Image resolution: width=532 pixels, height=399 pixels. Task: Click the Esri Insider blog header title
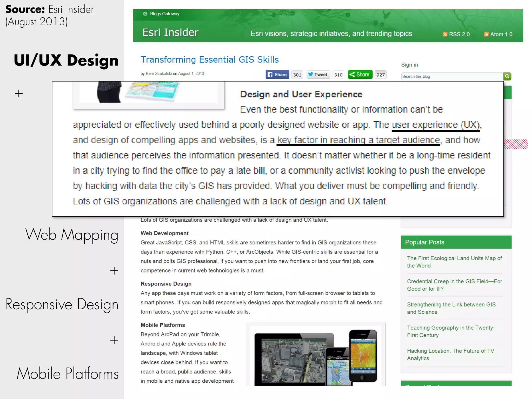[170, 32]
